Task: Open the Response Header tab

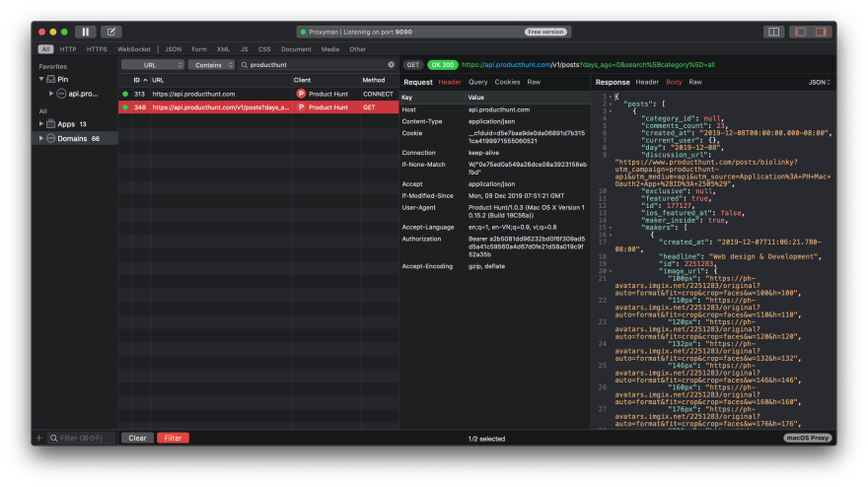Action: point(647,82)
